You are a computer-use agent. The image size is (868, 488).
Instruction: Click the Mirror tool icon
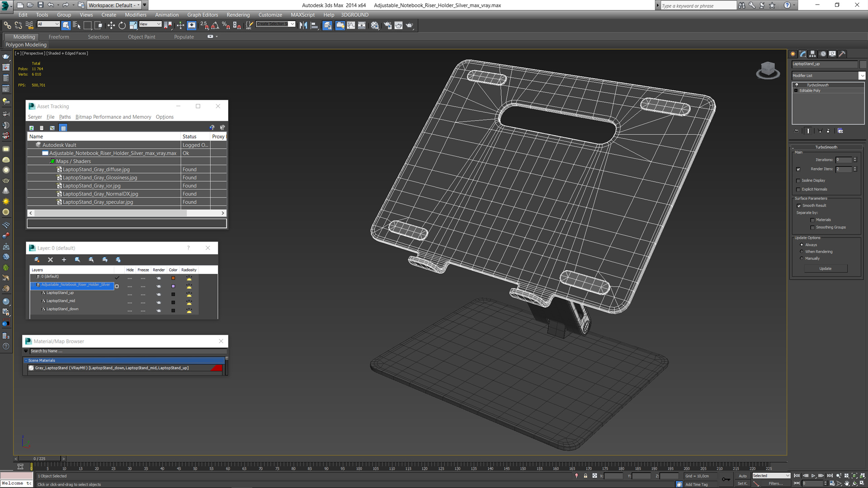(x=303, y=26)
